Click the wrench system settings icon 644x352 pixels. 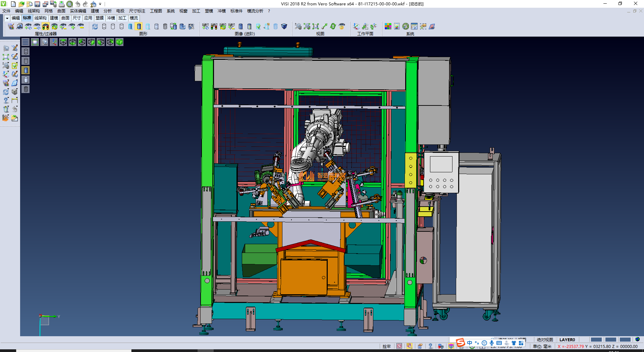(406, 26)
